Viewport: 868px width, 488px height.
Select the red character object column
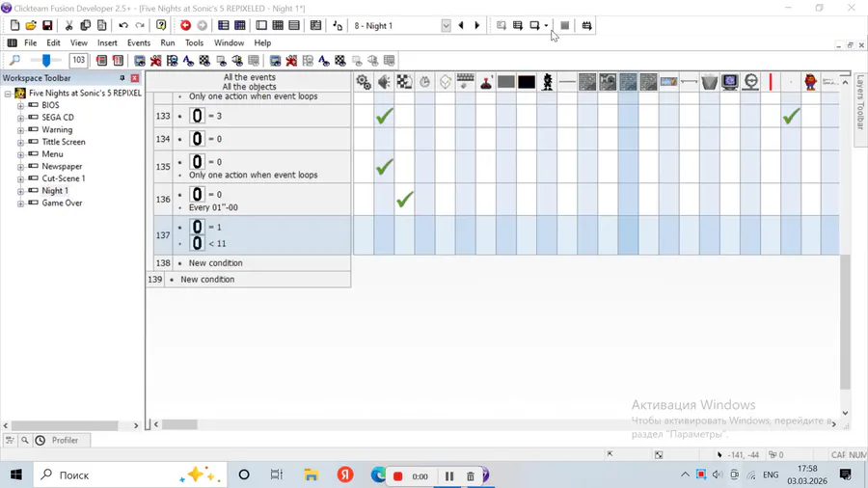click(811, 82)
